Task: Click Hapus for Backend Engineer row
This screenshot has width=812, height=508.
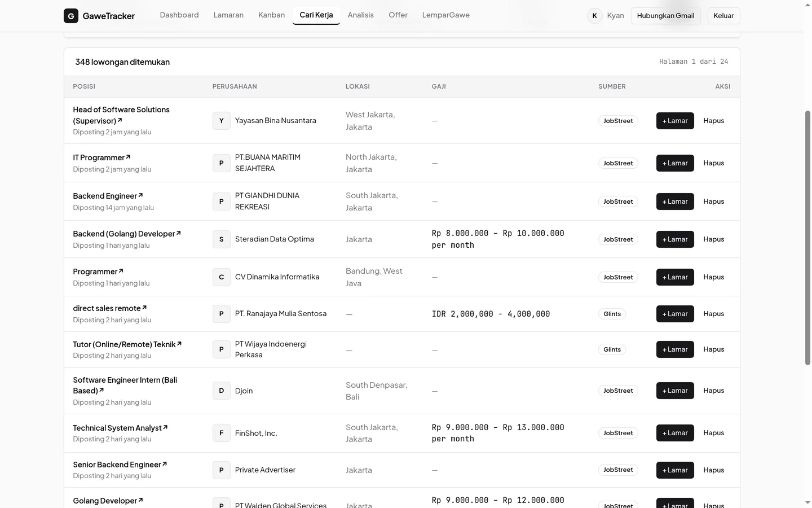Action: (714, 202)
